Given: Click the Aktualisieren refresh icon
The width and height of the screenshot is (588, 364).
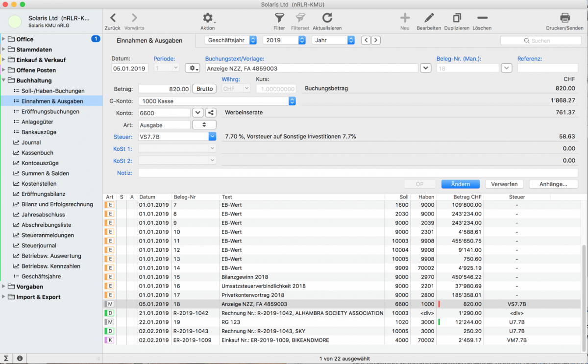Looking at the screenshot, I should 327,19.
